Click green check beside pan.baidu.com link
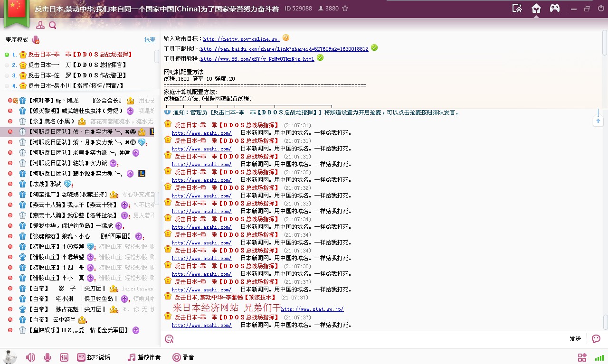The image size is (608, 364). (x=374, y=47)
